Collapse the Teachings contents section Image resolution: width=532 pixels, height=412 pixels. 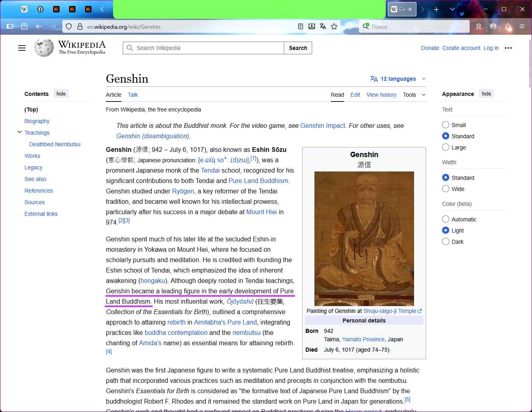20,132
